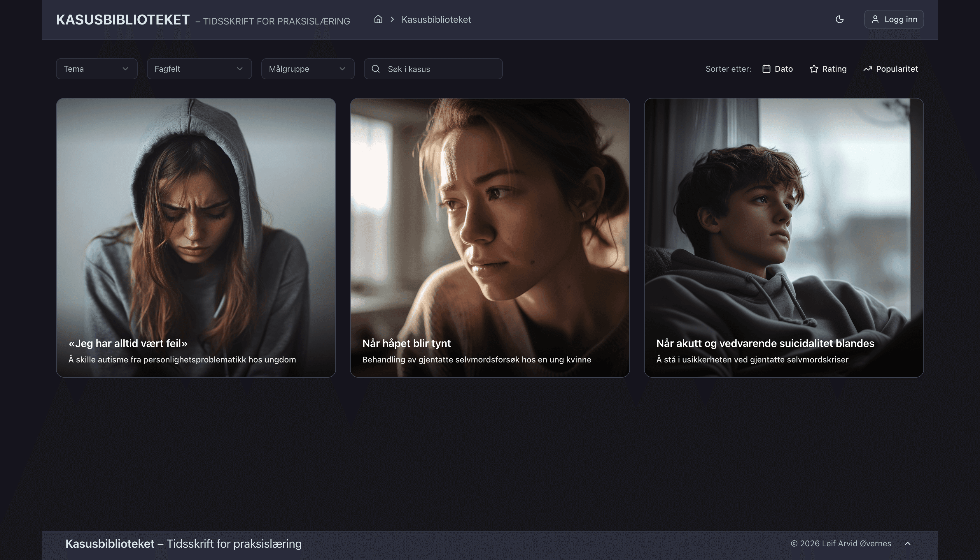The height and width of the screenshot is (560, 980).
Task: Click the Logg inn button
Action: [x=893, y=19]
